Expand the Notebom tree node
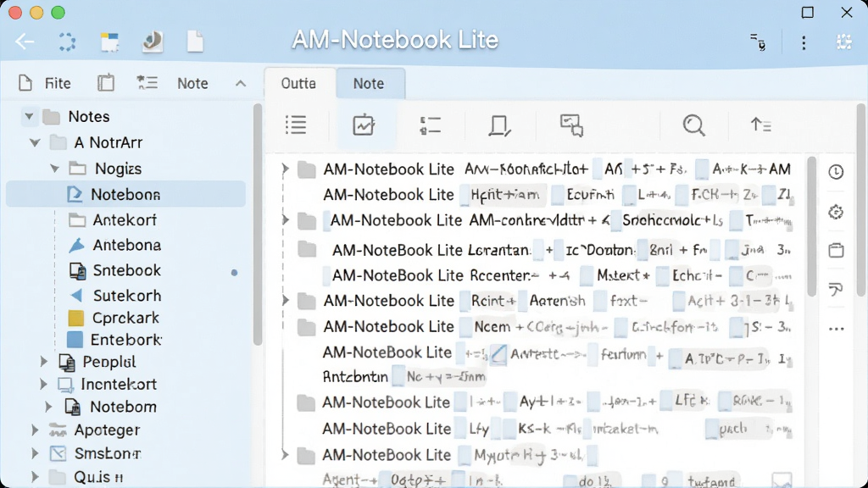The image size is (868, 488). pyautogui.click(x=48, y=407)
